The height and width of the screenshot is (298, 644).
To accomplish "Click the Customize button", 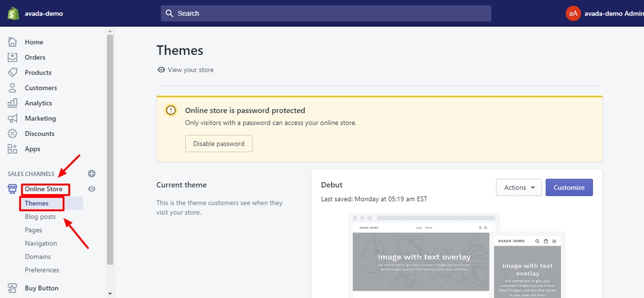I will tap(569, 188).
